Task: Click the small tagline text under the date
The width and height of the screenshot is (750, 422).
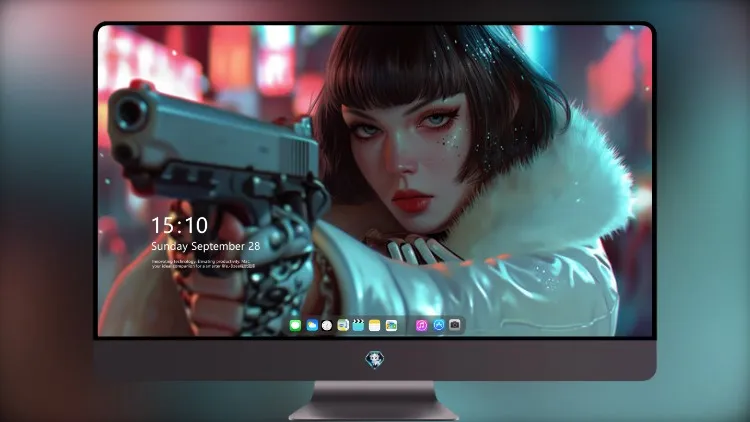Action: pos(203,264)
